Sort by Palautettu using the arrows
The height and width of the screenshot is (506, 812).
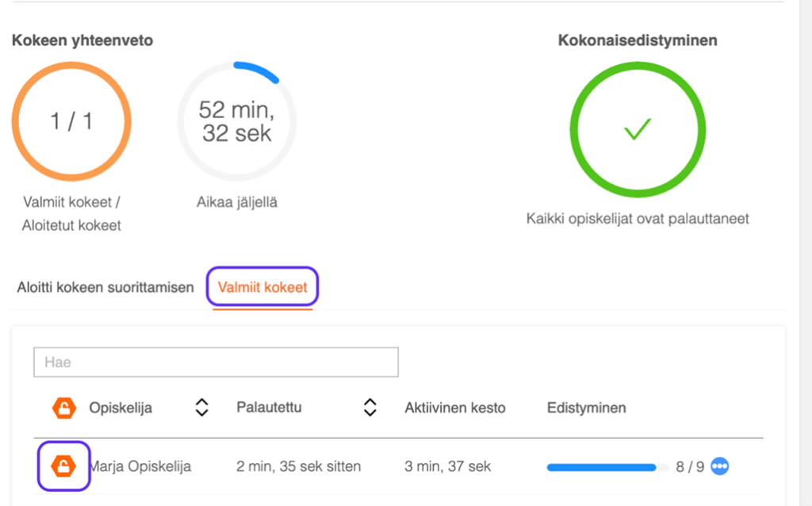click(370, 408)
